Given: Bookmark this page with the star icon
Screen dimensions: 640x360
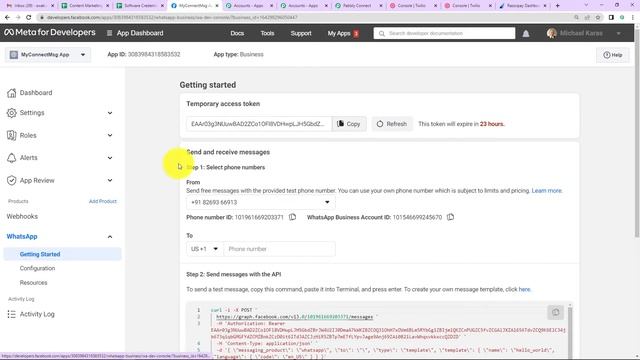Looking at the screenshot, I should pyautogui.click(x=598, y=18).
